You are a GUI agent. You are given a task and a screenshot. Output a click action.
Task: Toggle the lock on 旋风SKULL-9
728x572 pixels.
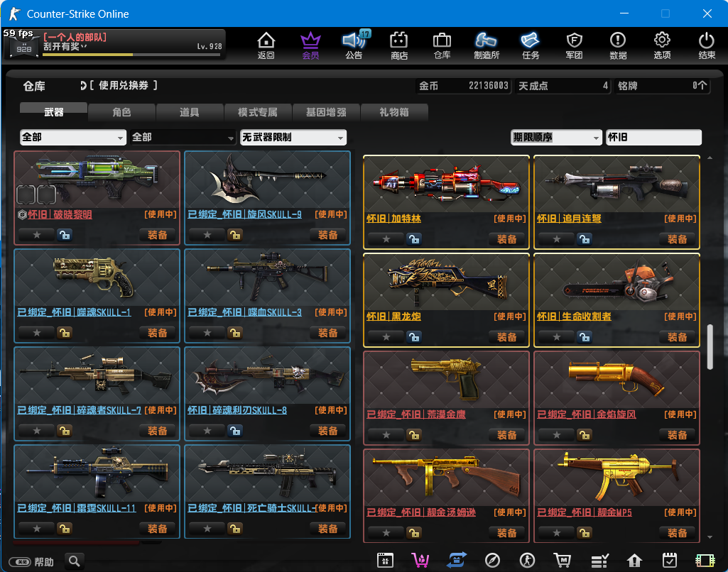pos(235,235)
